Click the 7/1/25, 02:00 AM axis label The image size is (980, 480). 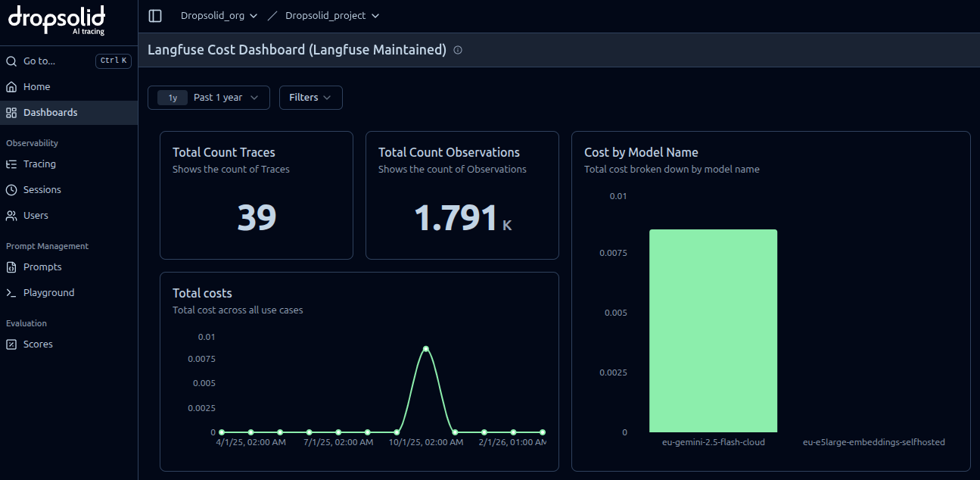pyautogui.click(x=338, y=442)
